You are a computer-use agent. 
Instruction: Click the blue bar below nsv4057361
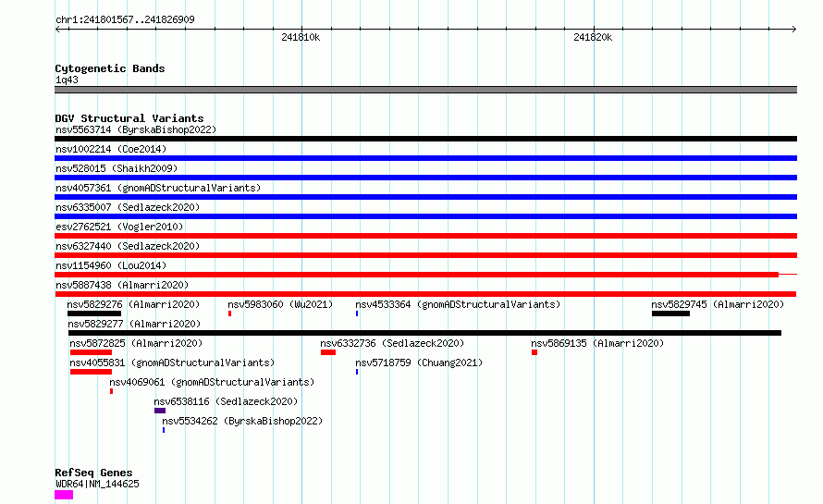coord(425,197)
